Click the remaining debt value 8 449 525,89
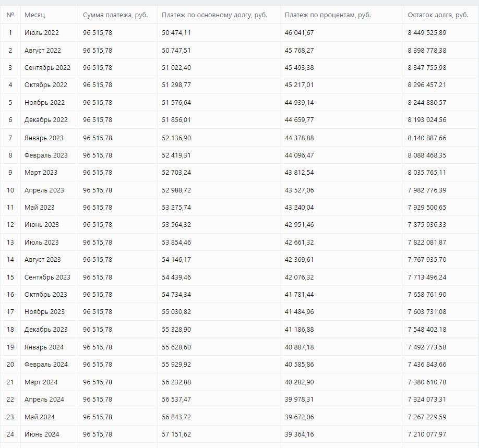 pos(427,33)
